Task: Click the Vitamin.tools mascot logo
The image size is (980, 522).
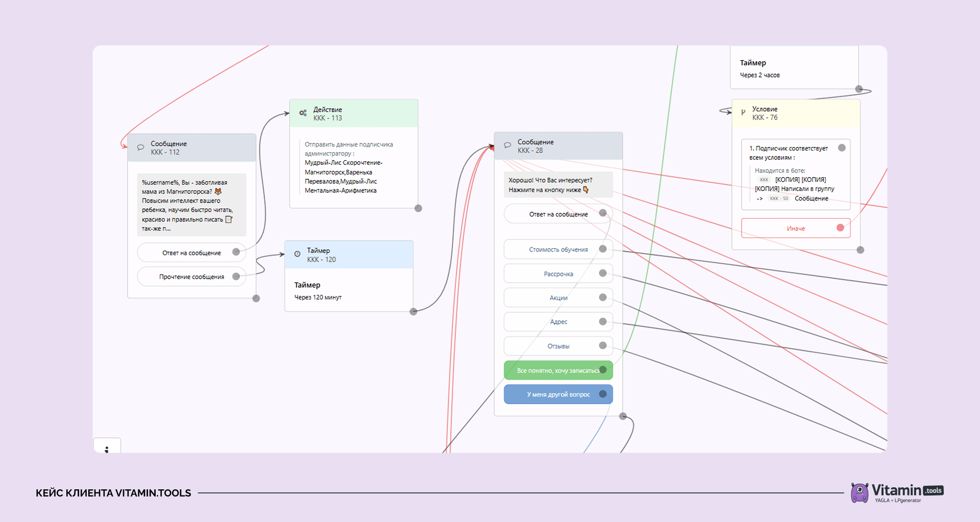Action: pyautogui.click(x=860, y=492)
